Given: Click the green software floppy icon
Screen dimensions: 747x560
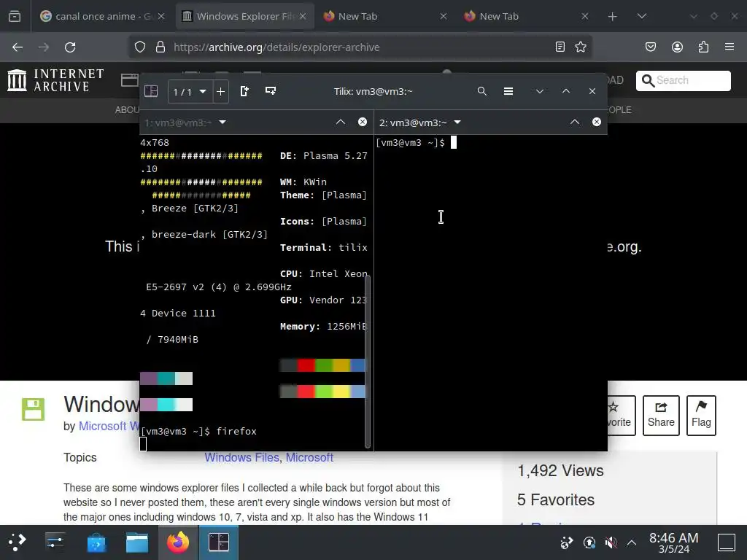Looking at the screenshot, I should [x=33, y=410].
